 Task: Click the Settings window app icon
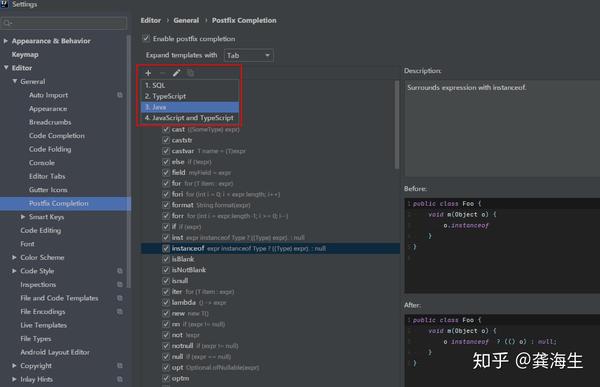[4, 4]
